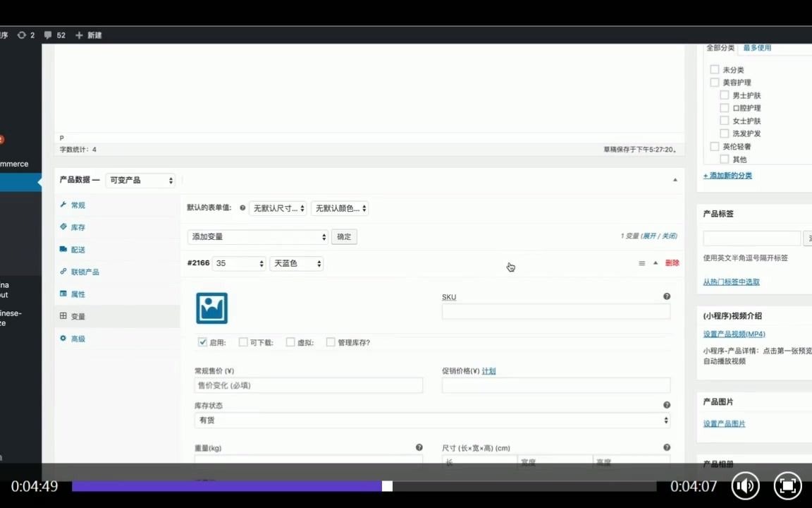812x508 pixels.
Task: Click the 展开 expand link
Action: [649, 236]
